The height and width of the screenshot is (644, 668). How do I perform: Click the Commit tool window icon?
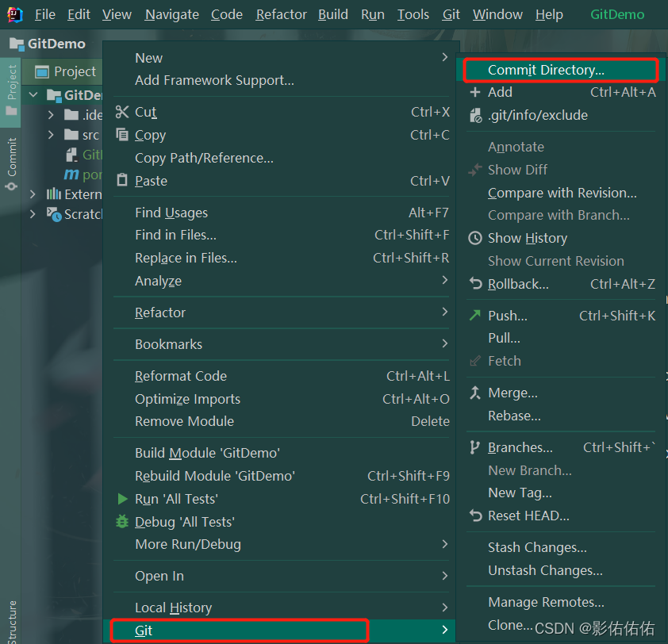tap(11, 186)
